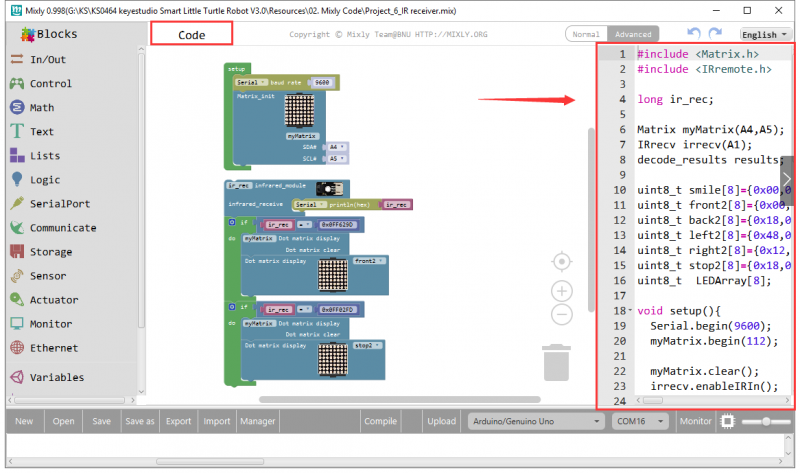Upload the program to the board
The height and width of the screenshot is (473, 800).
click(x=441, y=421)
